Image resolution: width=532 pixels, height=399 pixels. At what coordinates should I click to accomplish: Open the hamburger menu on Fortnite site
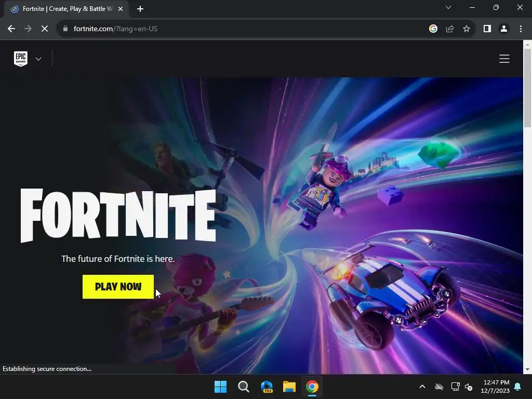coord(504,59)
